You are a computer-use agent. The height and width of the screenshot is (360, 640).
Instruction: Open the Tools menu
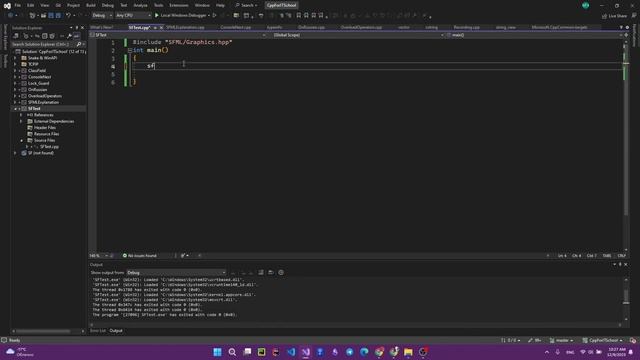[x=158, y=5]
